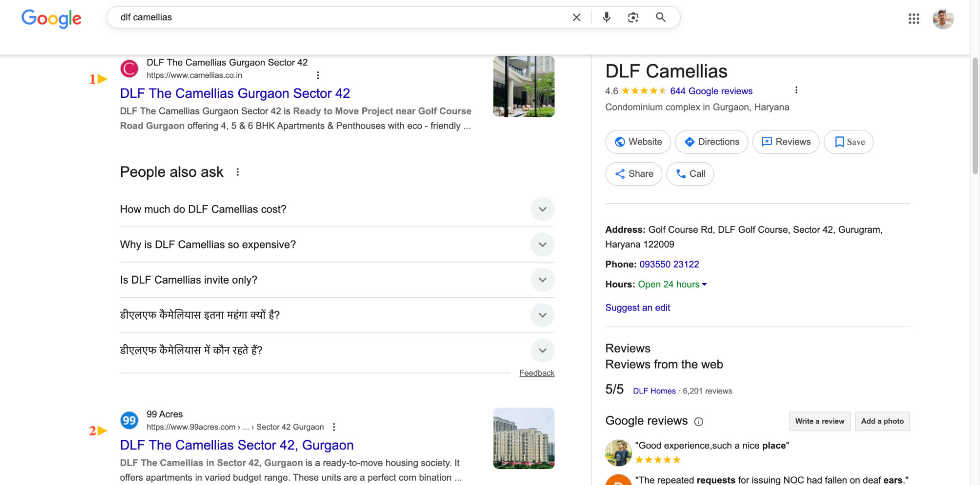Click the 99 Acres favicon

tap(129, 420)
